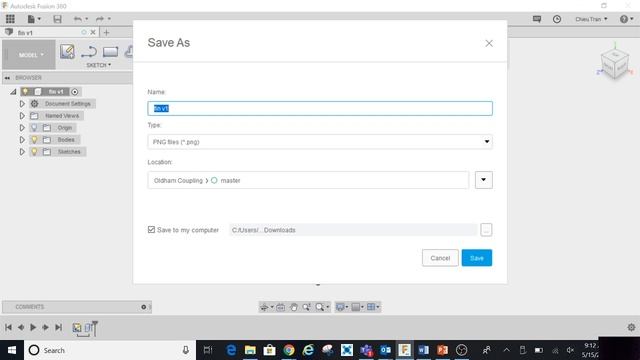Open Display Settings monitor icon
This screenshot has width=640, height=360.
coord(340,307)
